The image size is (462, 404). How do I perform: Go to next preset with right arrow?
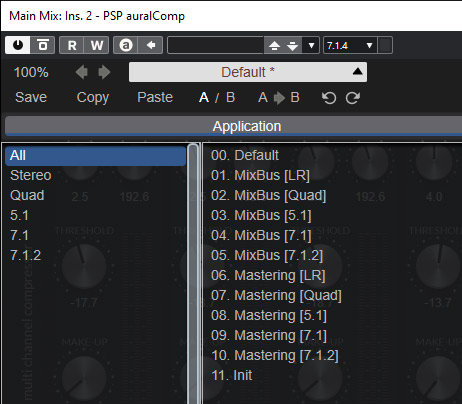point(104,72)
